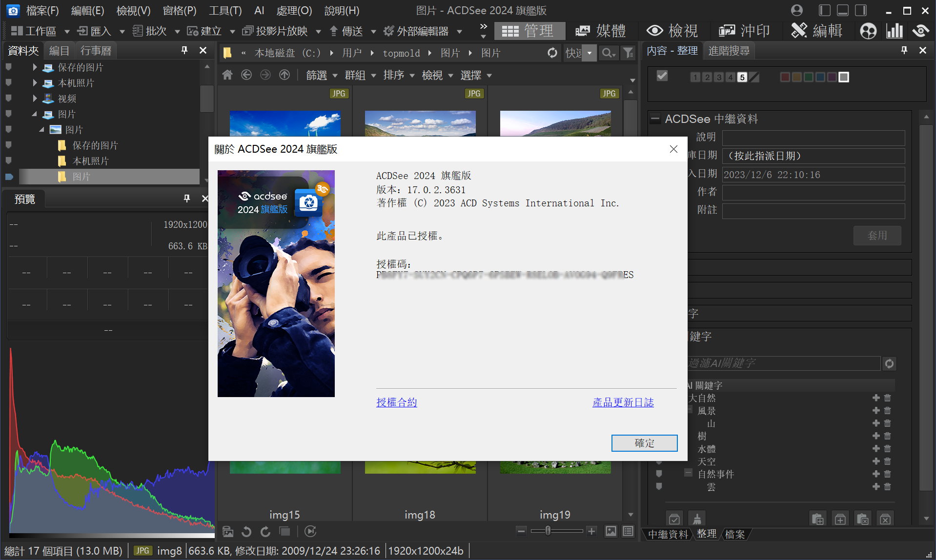Expand the 视频 tree node
936x560 pixels.
[35, 98]
